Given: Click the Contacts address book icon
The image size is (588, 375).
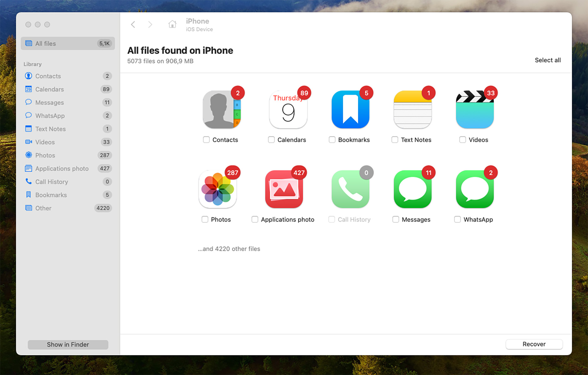Looking at the screenshot, I should (221, 110).
